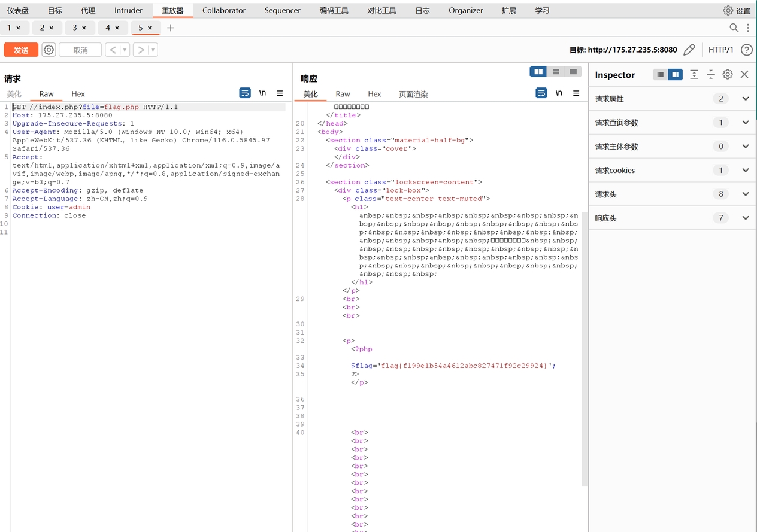This screenshot has height=532, width=757.
Task: Click the HTTP/1 protocol label
Action: 720,50
